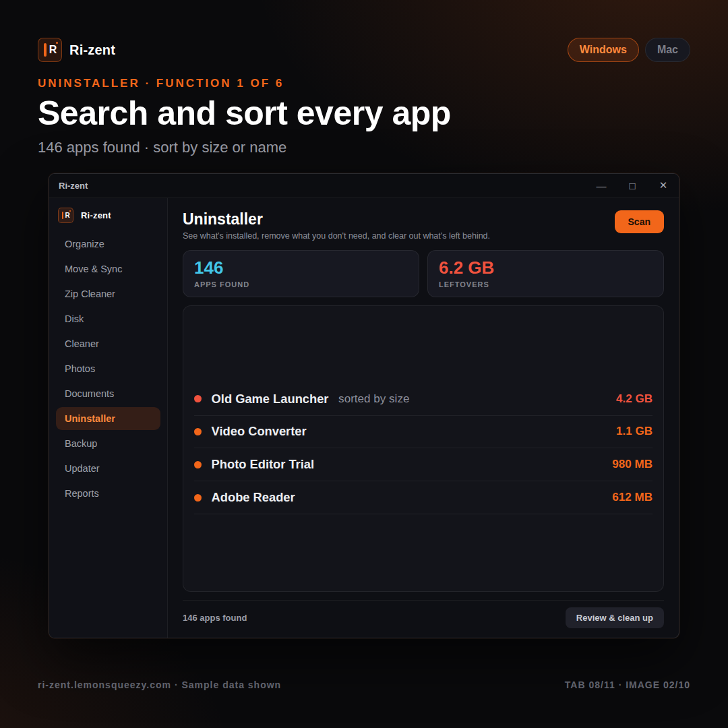Open Documents section

pos(108,394)
